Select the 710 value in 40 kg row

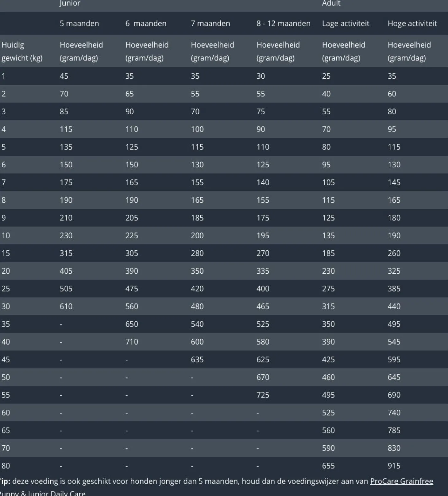[x=132, y=342]
